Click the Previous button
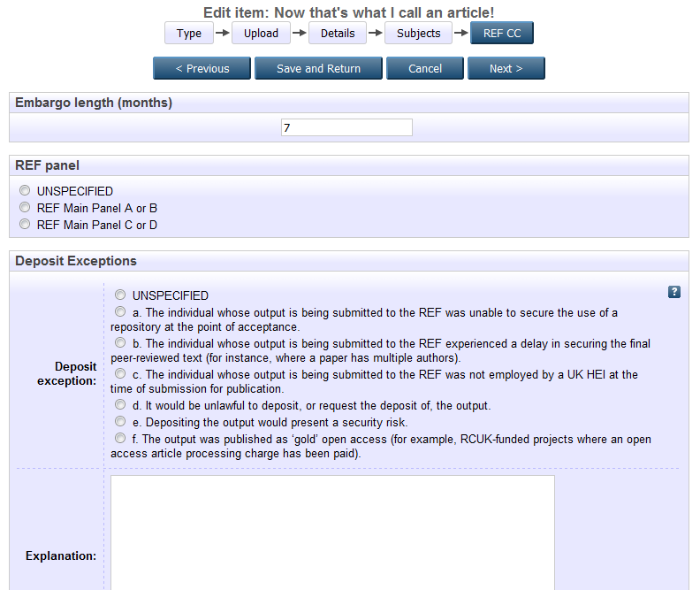Image resolution: width=700 pixels, height=590 pixels. coord(202,69)
